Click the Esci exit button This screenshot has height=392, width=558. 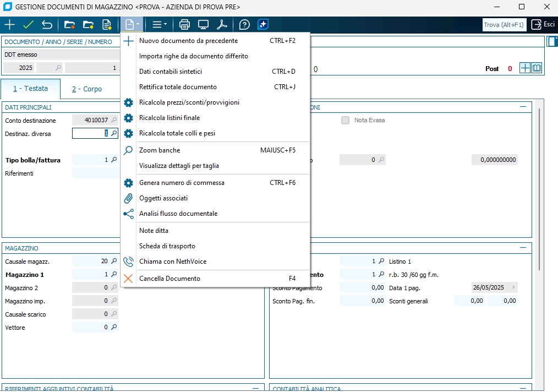[x=543, y=25]
